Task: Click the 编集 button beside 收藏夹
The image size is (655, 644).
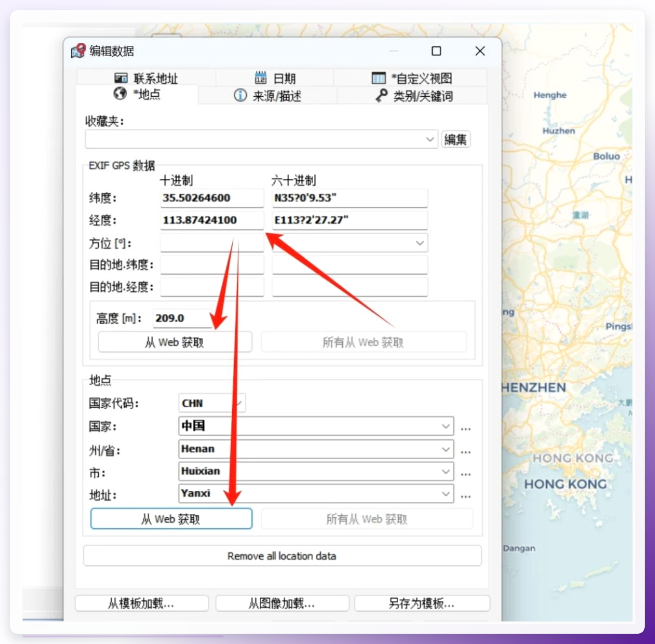Action: point(456,140)
